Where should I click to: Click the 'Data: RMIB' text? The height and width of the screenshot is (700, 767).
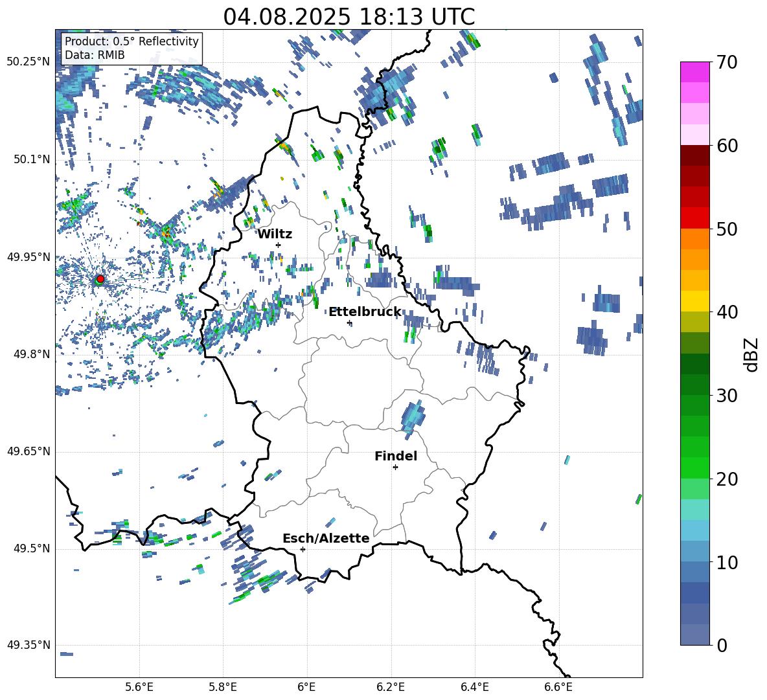[95, 55]
